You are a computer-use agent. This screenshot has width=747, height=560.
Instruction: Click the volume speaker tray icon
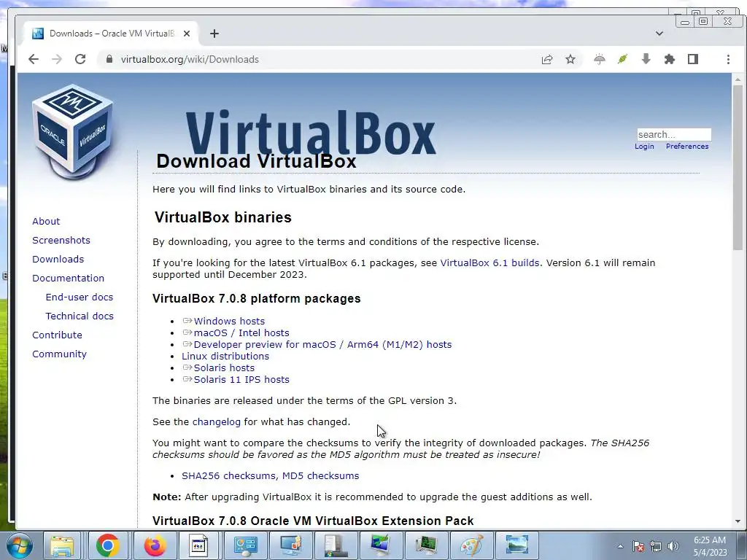673,546
